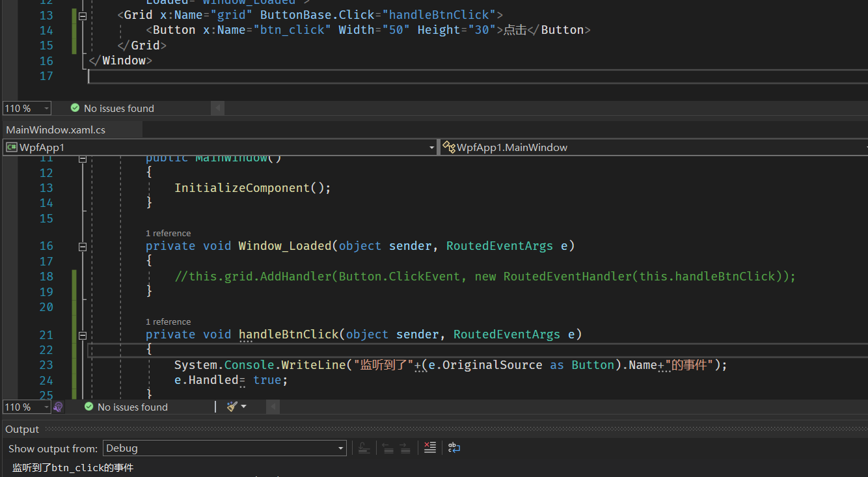
Task: Open the WpfApp1.MainWindow type dropdown
Action: [x=654, y=148]
